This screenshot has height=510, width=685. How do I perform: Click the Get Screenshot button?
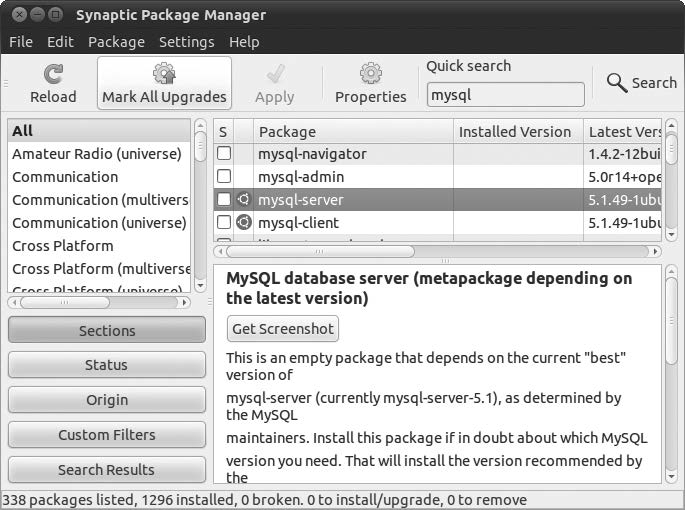(283, 329)
